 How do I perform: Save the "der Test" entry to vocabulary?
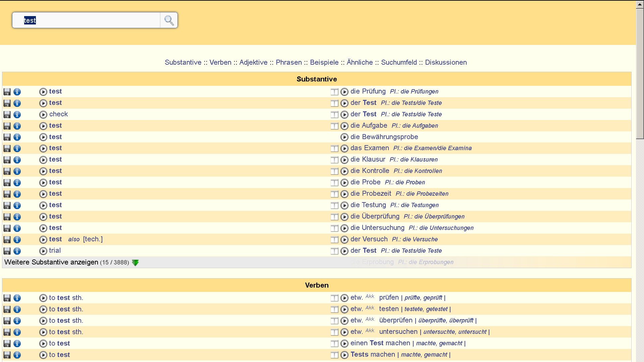tap(7, 103)
